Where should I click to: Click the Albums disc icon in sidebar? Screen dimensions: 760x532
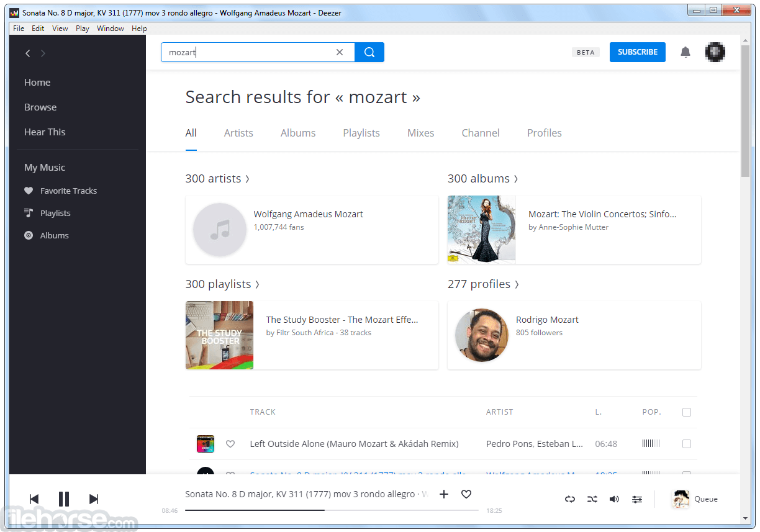(29, 235)
